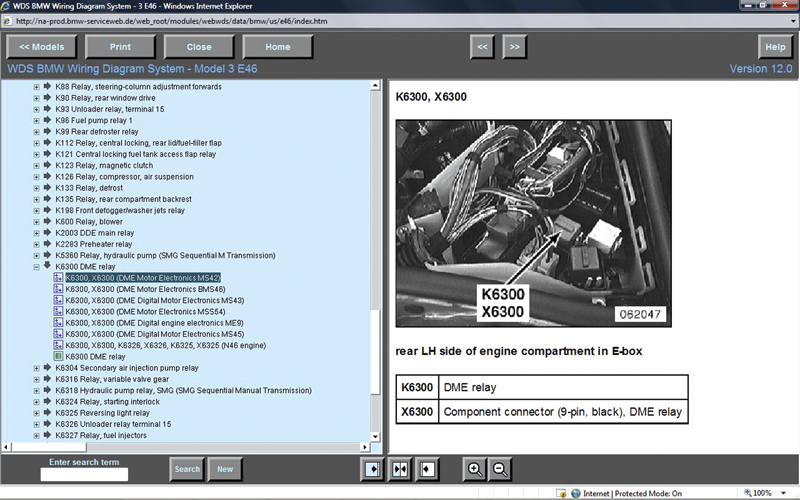Select K135 Relay rear compartment backrest
Image resolution: width=800 pixels, height=500 pixels.
tap(123, 199)
